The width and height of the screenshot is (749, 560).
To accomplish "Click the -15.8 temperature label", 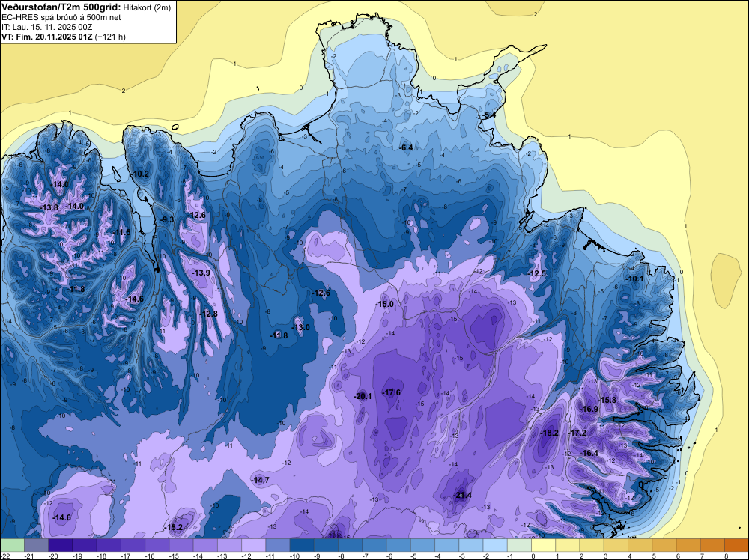I will (x=607, y=400).
